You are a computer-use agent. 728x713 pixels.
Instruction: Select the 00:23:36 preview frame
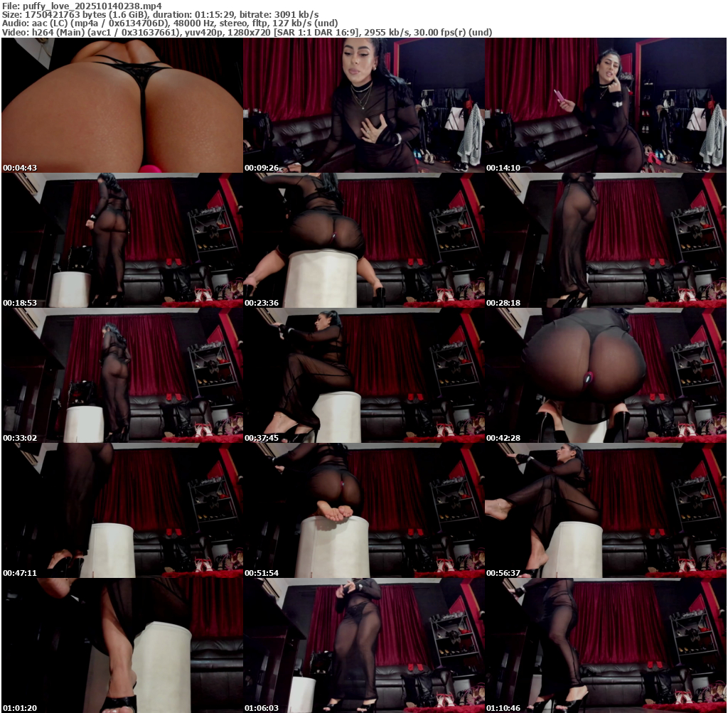pos(364,240)
